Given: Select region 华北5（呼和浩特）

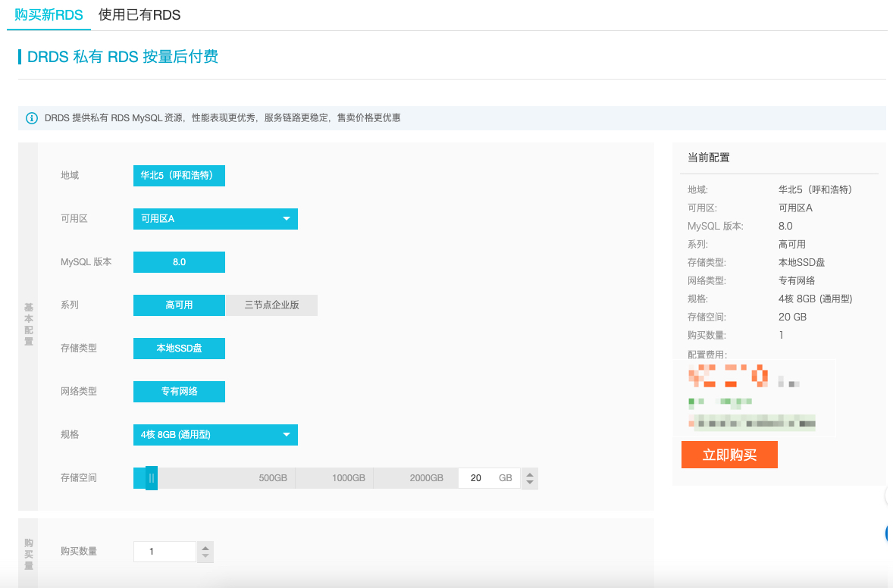Looking at the screenshot, I should (179, 176).
